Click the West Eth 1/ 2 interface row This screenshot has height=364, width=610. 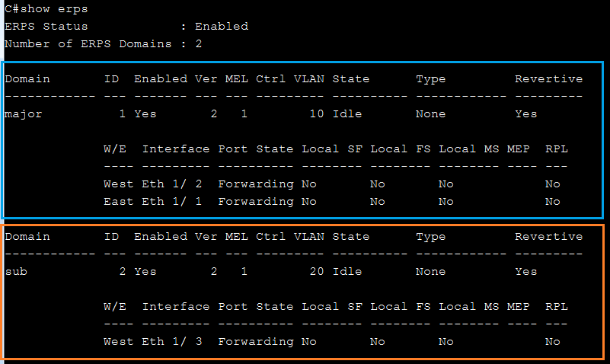(332, 184)
